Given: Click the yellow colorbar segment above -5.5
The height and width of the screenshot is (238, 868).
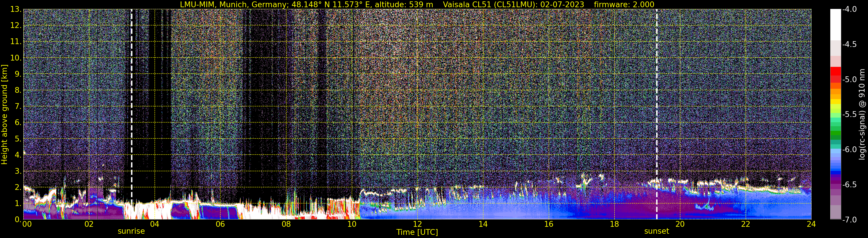Looking at the screenshot, I should 836,102.
